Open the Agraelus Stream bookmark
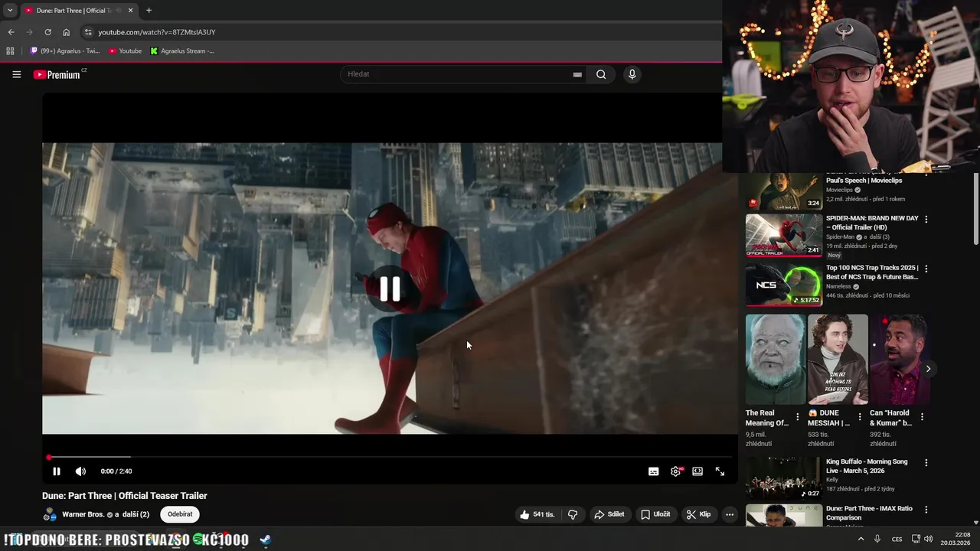Viewport: 980px width, 551px height. click(182, 51)
